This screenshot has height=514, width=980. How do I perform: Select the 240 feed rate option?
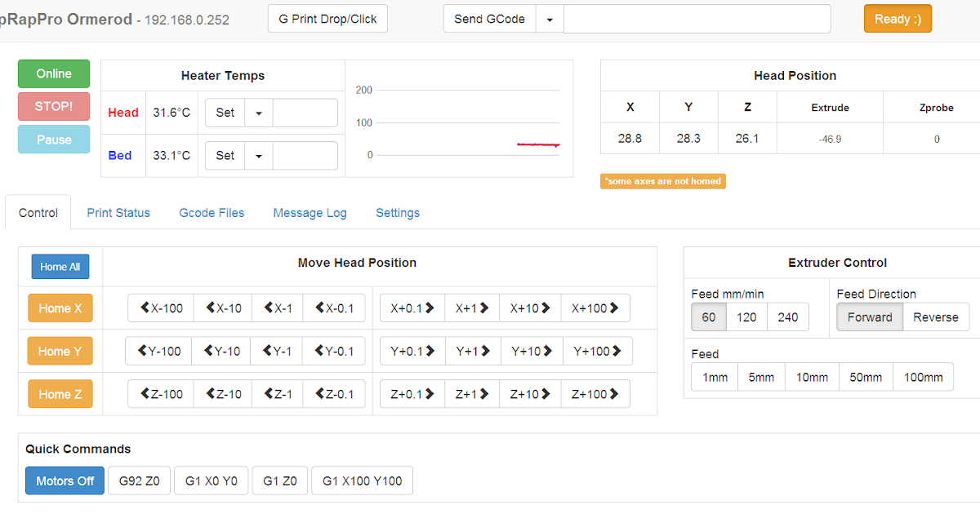[x=787, y=317]
